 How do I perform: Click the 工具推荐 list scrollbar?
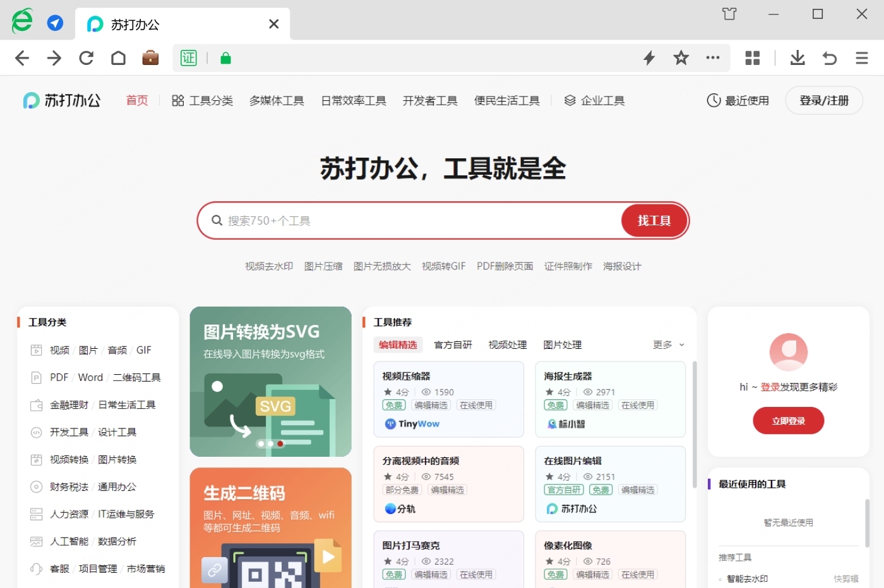[x=695, y=424]
